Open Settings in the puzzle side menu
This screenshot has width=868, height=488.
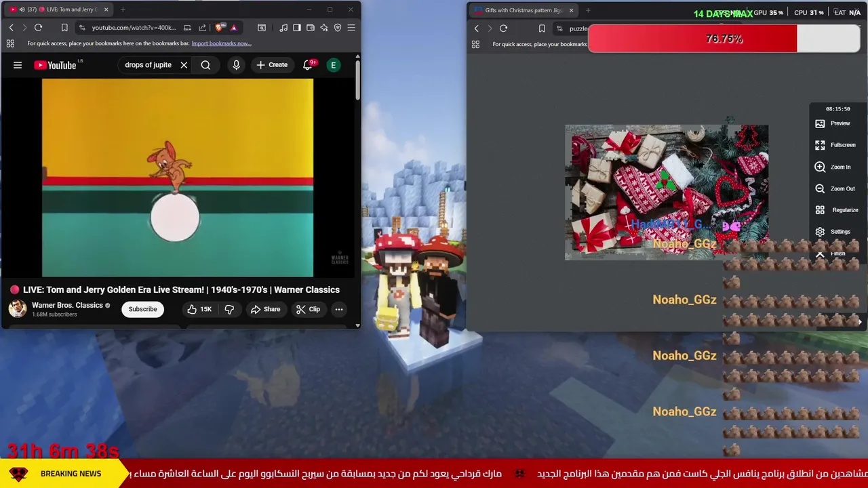point(833,232)
